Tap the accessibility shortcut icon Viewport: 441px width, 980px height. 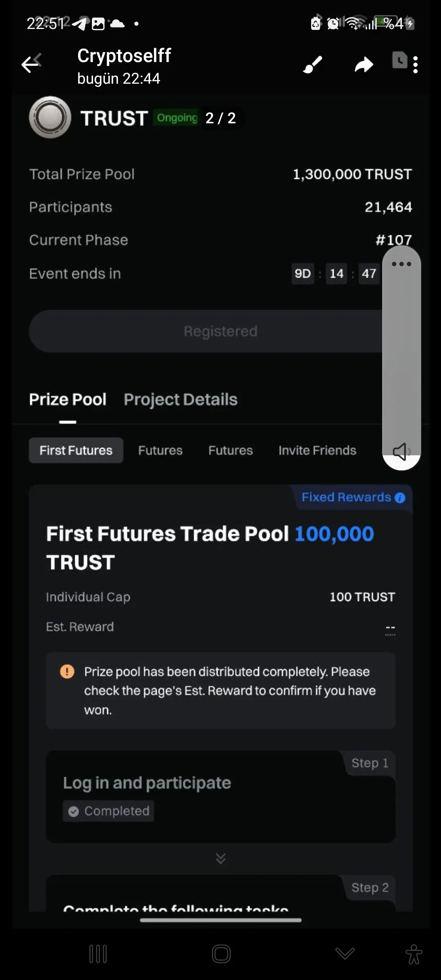[x=414, y=954]
